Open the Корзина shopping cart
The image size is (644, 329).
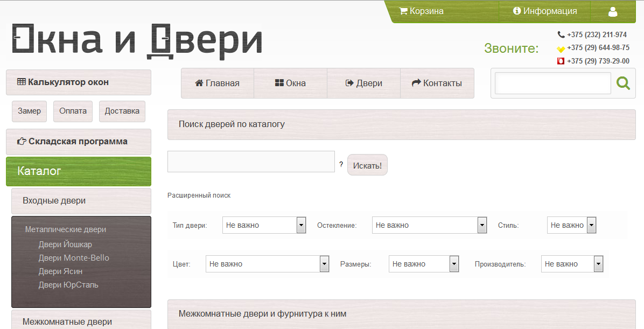[x=422, y=11]
